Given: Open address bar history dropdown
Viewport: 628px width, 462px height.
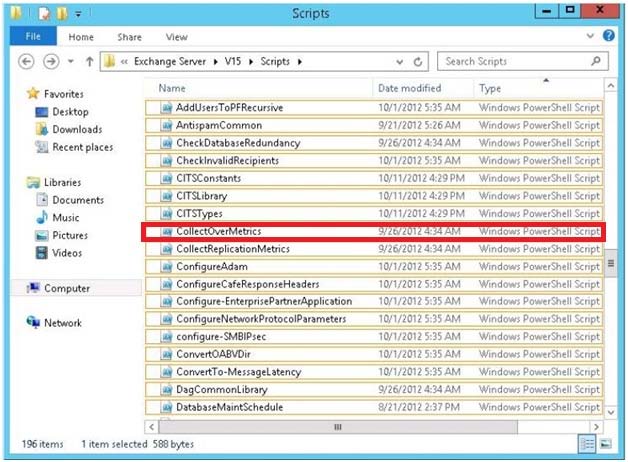Looking at the screenshot, I should [399, 62].
